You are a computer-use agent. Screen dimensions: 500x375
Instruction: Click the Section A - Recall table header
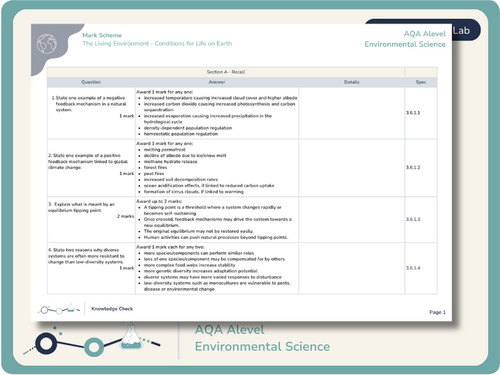(x=226, y=72)
